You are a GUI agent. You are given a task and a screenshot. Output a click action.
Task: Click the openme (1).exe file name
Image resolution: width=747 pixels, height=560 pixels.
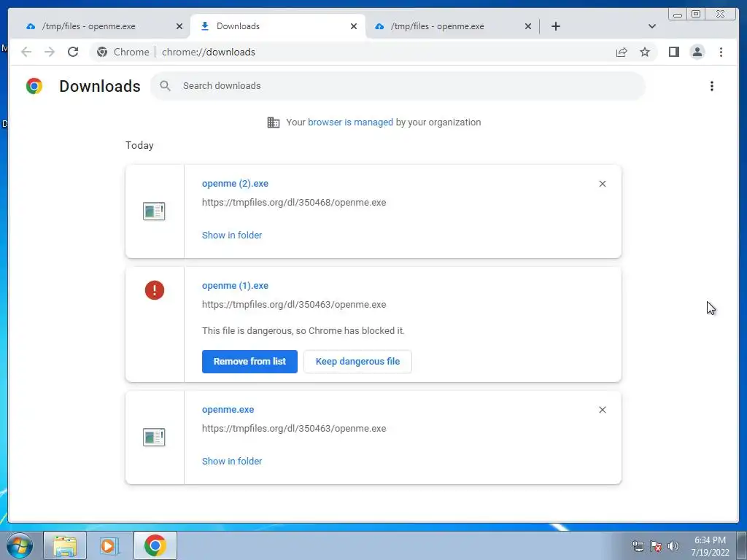[235, 286]
